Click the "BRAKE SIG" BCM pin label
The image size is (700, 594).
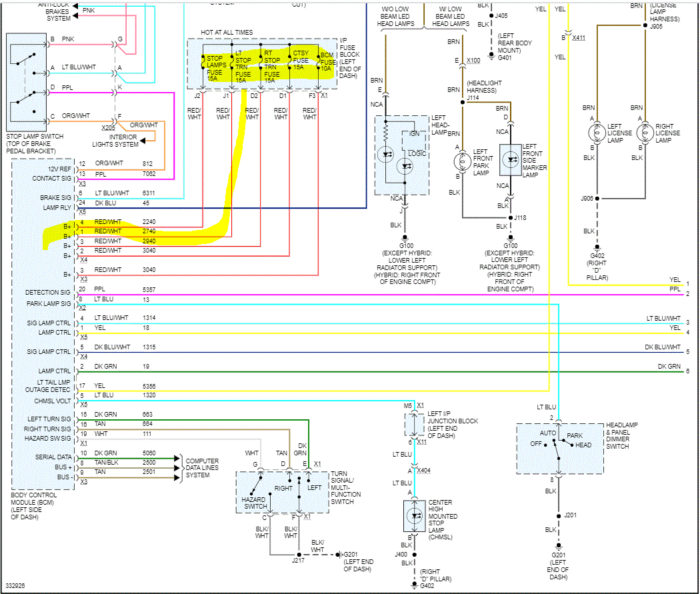click(x=56, y=198)
